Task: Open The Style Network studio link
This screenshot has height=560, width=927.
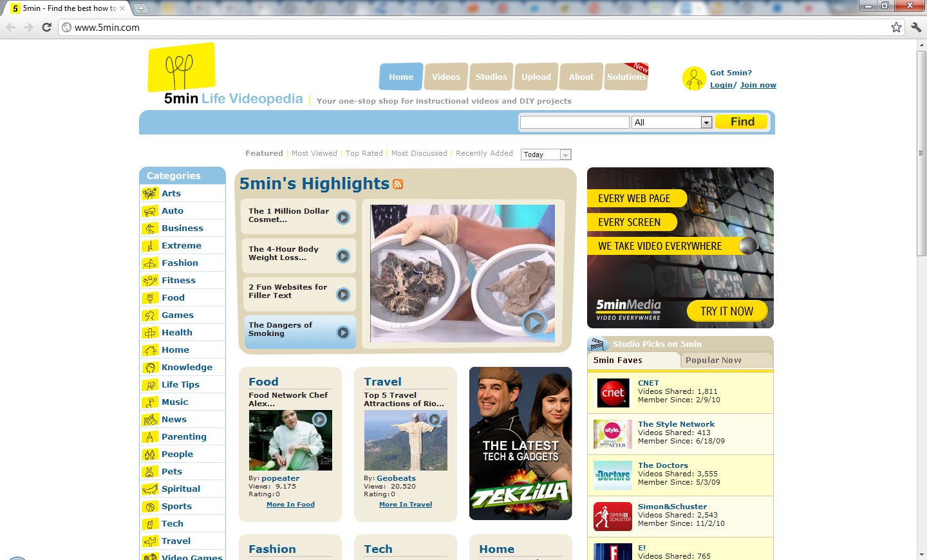Action: 676,424
